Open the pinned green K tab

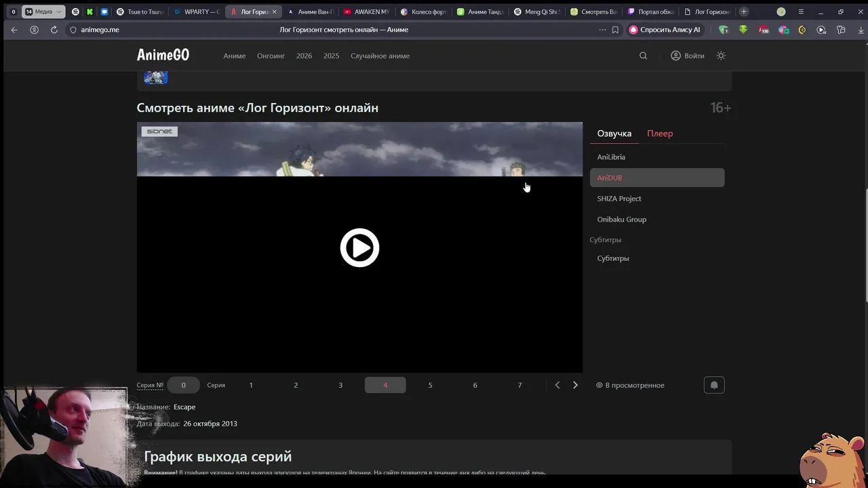coord(90,12)
